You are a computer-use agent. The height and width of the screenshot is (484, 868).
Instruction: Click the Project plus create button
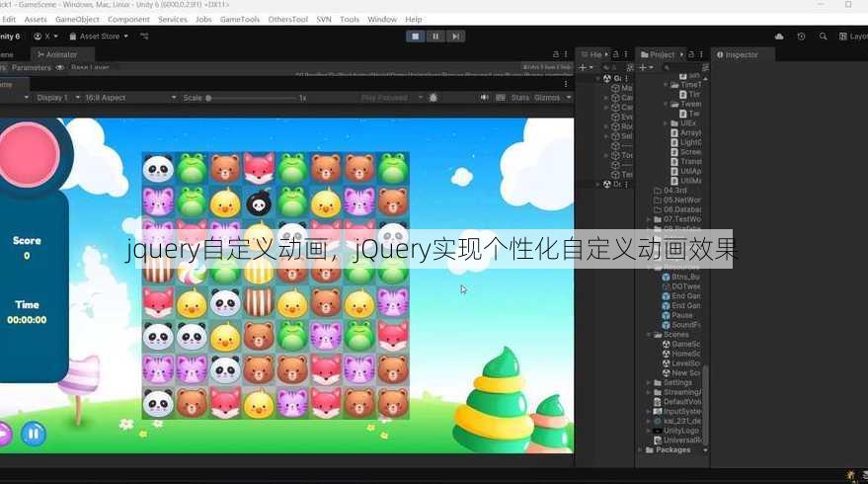(x=646, y=67)
